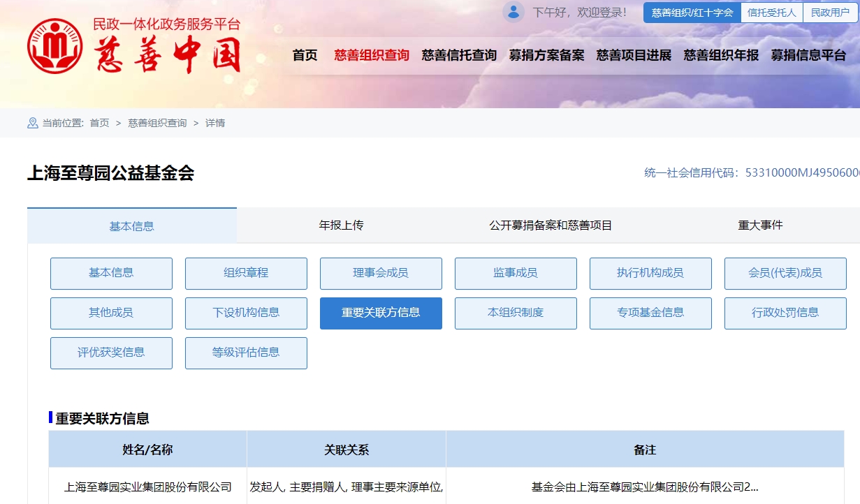Screen dimensions: 860x504
Task: Click the 统一社会信用代码 text
Action: [752, 173]
